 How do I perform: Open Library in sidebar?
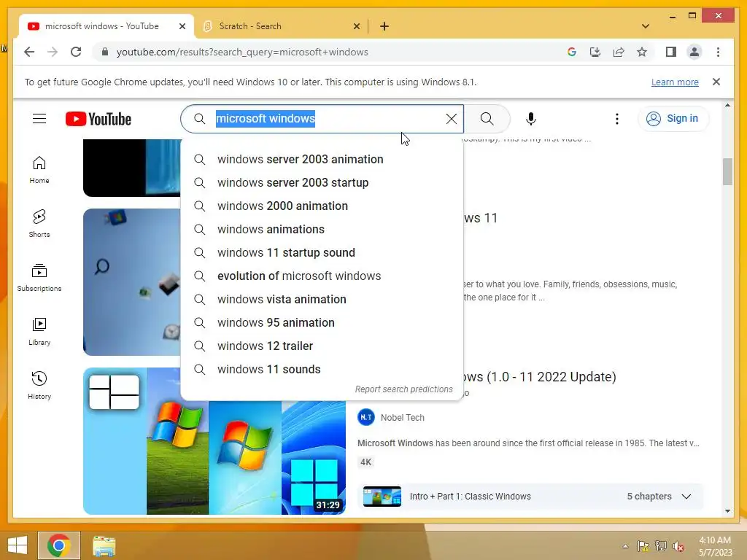(x=39, y=332)
